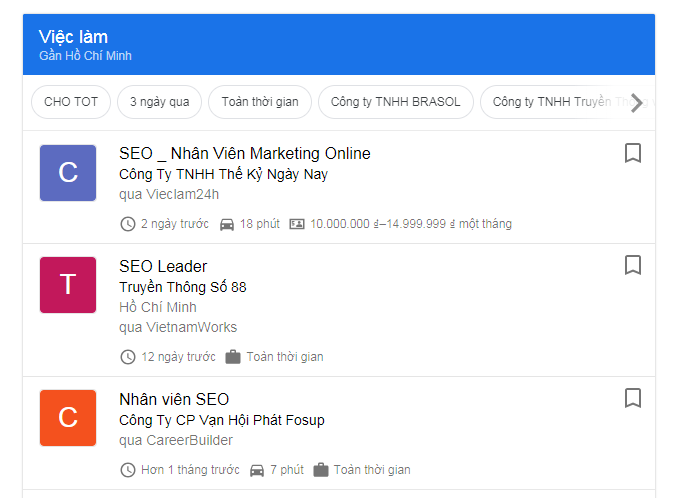Bookmark the SEO _ Nhân Viên Marketing Online job

[633, 153]
